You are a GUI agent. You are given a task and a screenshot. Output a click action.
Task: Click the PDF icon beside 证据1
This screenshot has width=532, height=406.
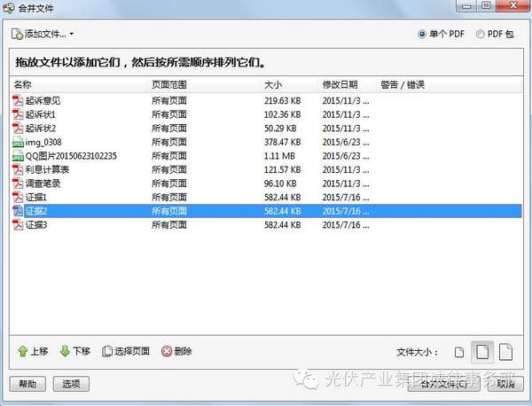(x=18, y=197)
